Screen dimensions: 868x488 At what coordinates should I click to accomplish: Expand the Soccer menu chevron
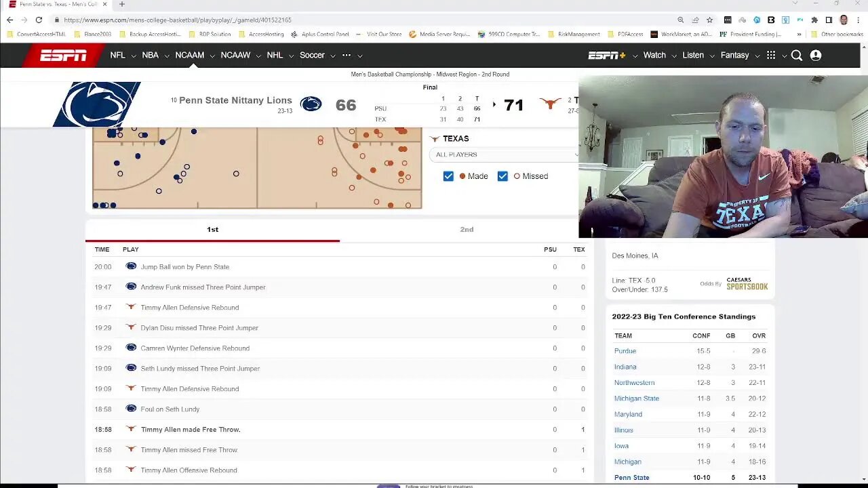pos(333,56)
